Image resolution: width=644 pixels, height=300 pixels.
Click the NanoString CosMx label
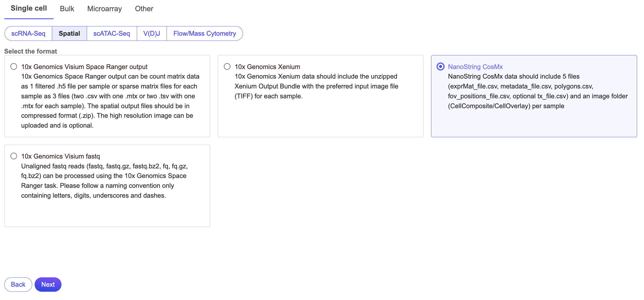[x=475, y=67]
